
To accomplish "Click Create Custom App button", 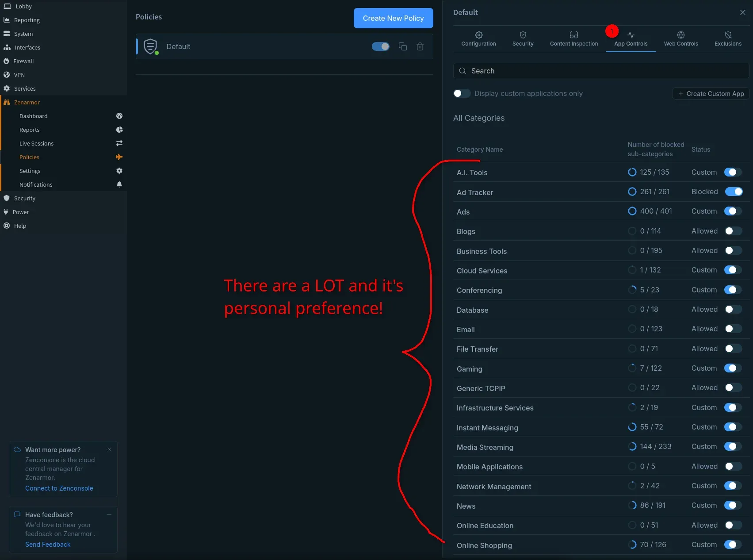I will (x=711, y=93).
